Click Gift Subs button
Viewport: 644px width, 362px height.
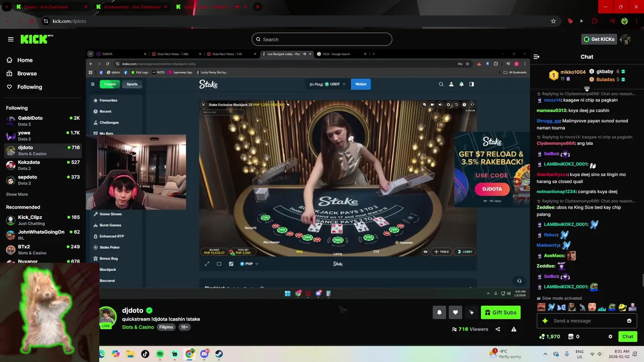point(501,312)
